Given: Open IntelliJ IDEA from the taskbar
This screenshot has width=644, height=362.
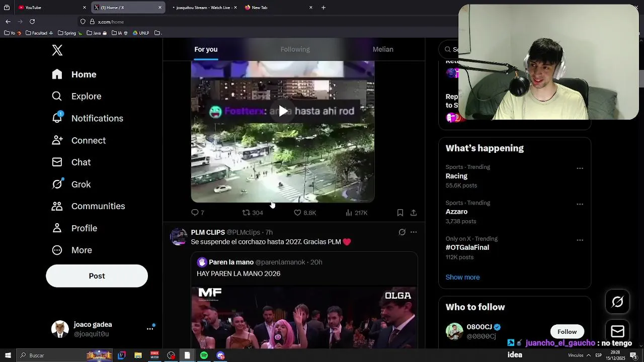Looking at the screenshot, I should pos(121,355).
